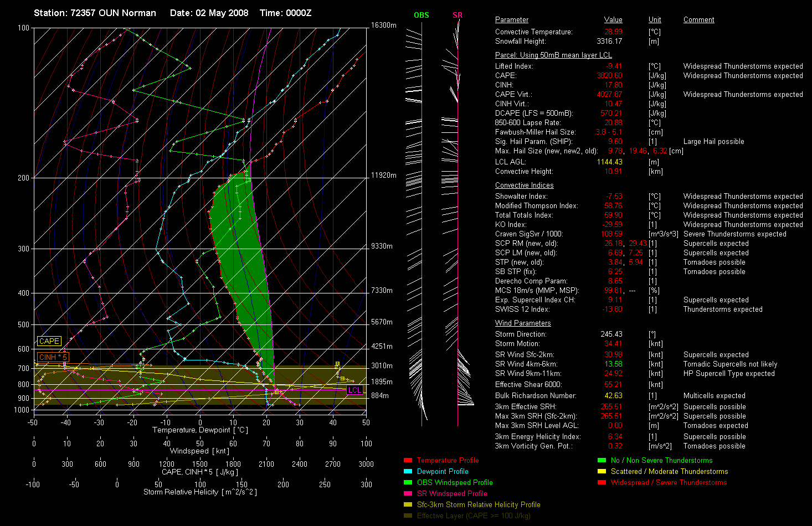Click the pink SR Windspeed Profile swatch
This screenshot has width=812, height=526.
pos(408,493)
